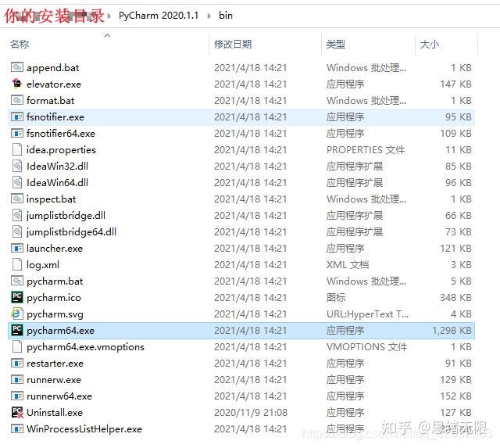Select the file name pycharm.svg

click(x=55, y=314)
